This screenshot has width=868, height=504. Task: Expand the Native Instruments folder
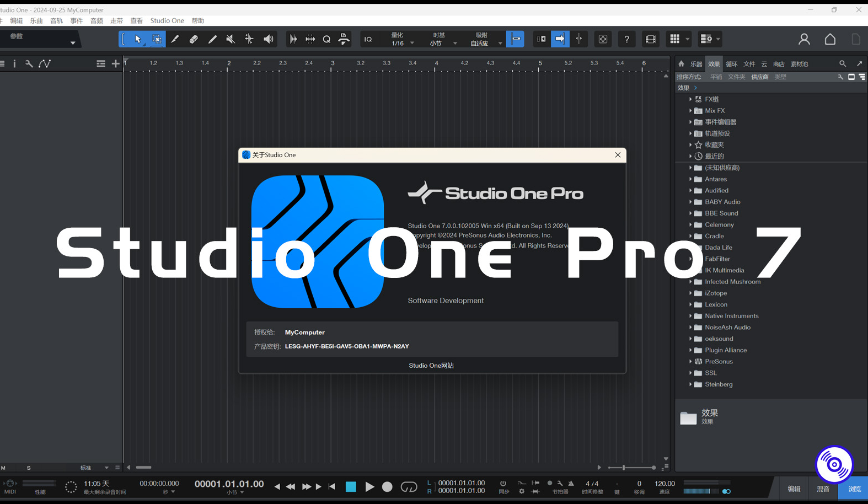690,316
